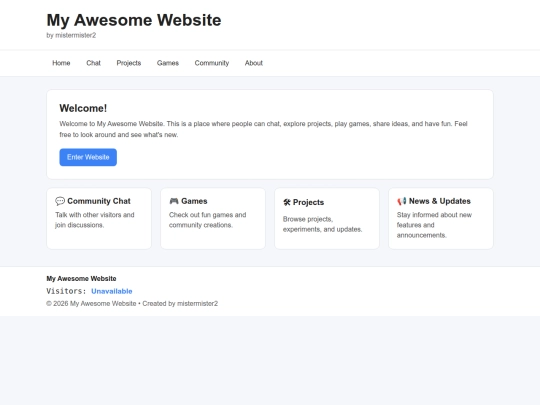Viewport: 540px width, 405px height.
Task: Click the 'Stay informed about new features' description
Action: 434,225
